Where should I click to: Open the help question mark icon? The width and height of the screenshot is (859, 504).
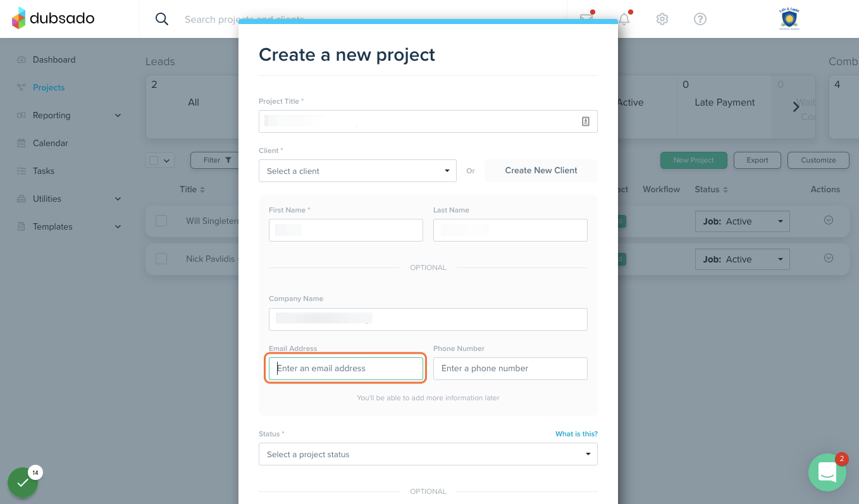pos(700,19)
